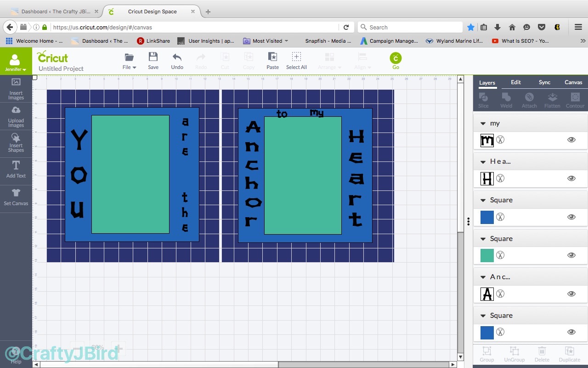Screen dimensions: 588x368
Task: Click the green Square color swatch
Action: [x=487, y=255]
